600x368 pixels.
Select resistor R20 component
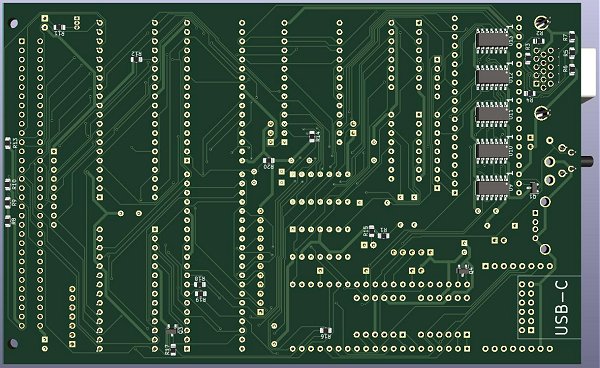tap(269, 160)
